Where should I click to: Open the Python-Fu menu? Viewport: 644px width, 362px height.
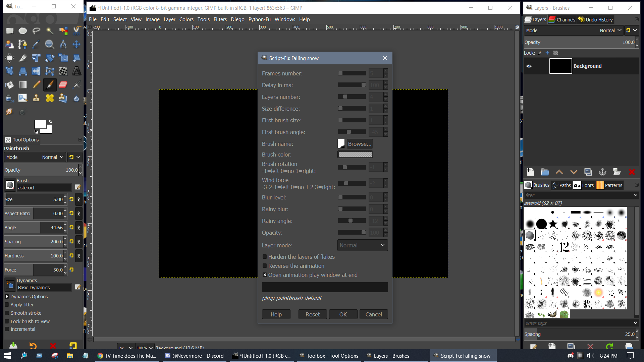(x=259, y=19)
